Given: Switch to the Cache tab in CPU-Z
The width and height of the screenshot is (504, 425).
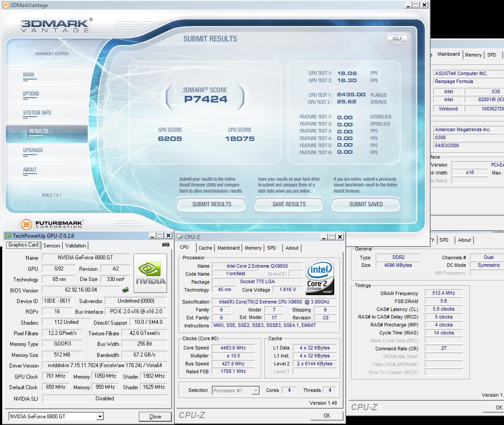Looking at the screenshot, I should [205, 248].
